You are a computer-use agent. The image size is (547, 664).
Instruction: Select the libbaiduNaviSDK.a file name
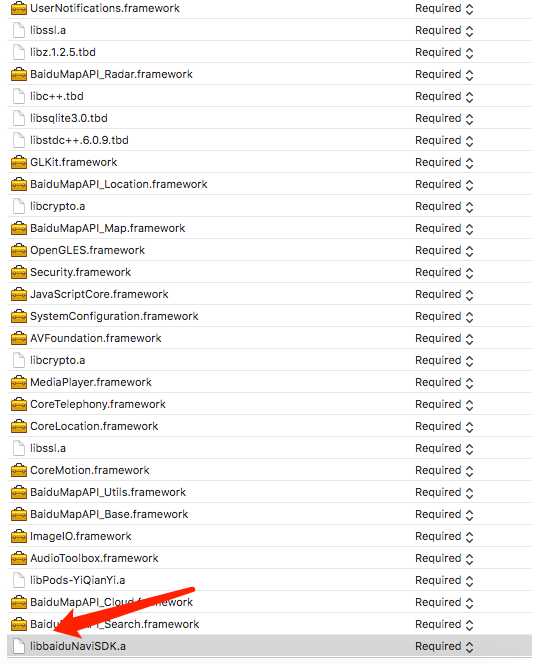pyautogui.click(x=78, y=647)
